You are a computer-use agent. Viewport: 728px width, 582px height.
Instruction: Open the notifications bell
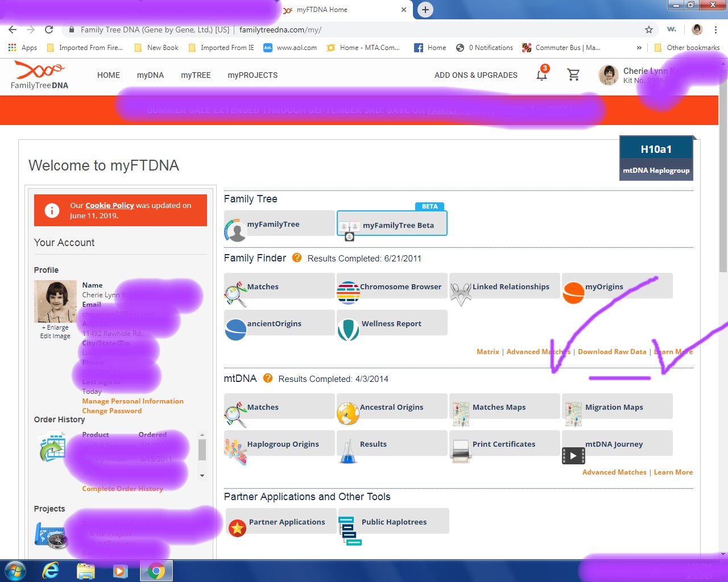(541, 74)
